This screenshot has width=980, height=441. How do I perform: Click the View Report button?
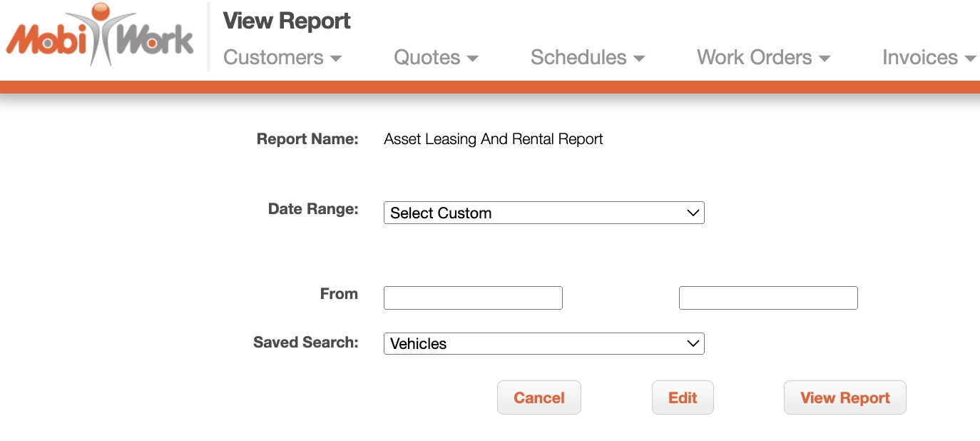pos(844,397)
